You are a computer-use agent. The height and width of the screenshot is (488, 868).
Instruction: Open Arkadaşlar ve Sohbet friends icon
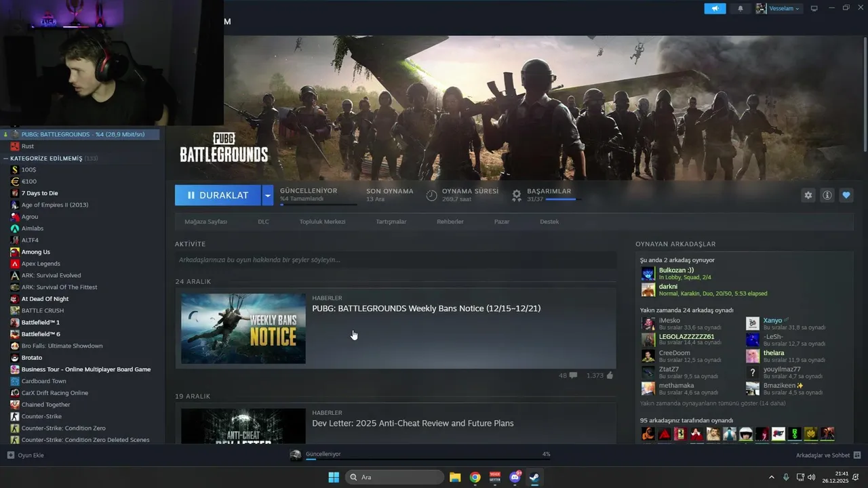857,455
